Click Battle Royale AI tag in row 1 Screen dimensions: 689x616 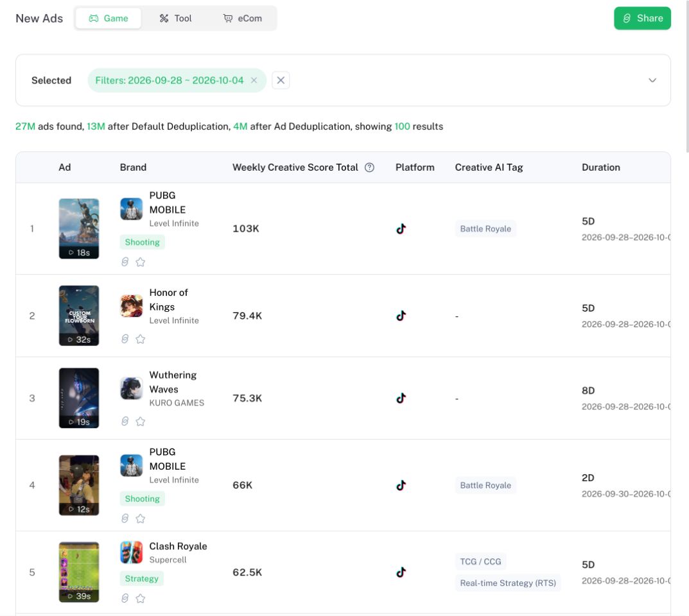pyautogui.click(x=485, y=228)
